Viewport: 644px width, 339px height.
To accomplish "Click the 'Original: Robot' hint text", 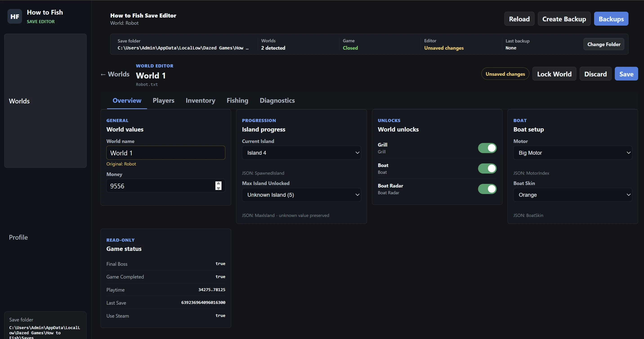I will point(121,164).
